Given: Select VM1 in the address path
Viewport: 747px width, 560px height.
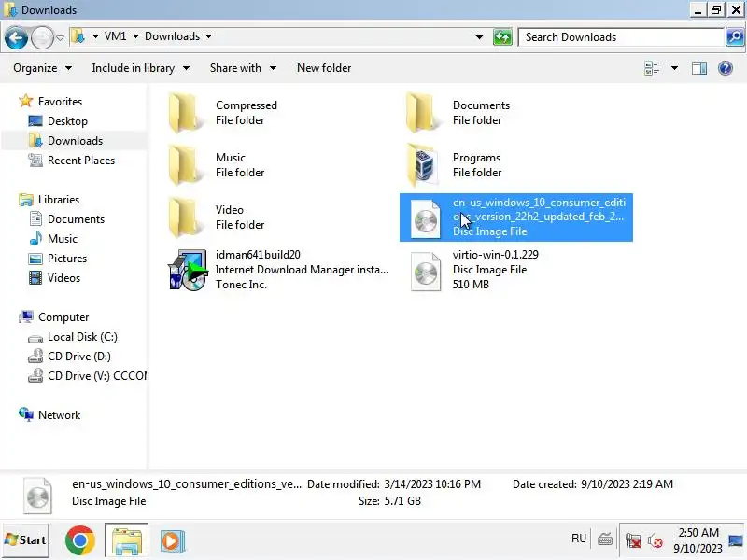Looking at the screenshot, I should click(x=115, y=36).
